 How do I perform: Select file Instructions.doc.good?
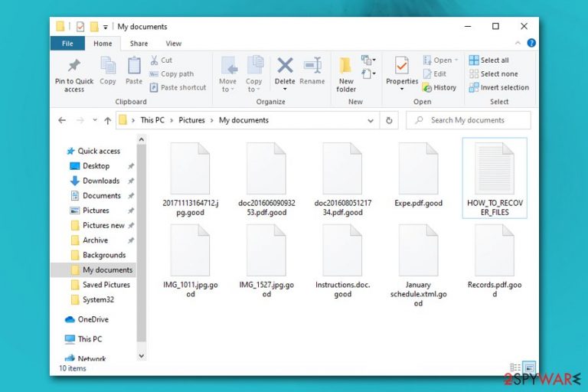343,261
